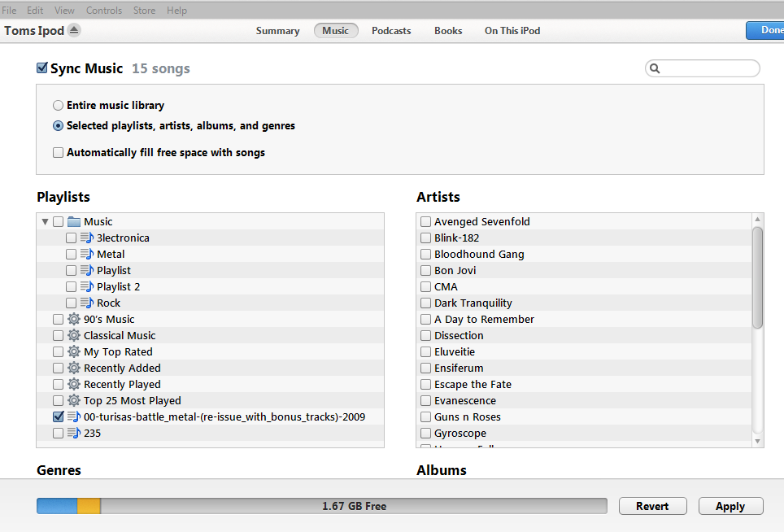This screenshot has width=784, height=532.
Task: Click the Escape the Fate artist name
Action: [473, 384]
